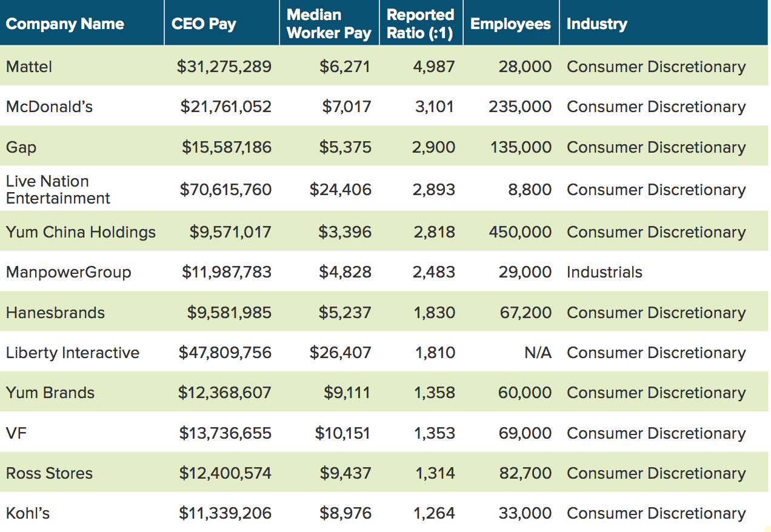Select the Mattel company name cell

tap(29, 67)
